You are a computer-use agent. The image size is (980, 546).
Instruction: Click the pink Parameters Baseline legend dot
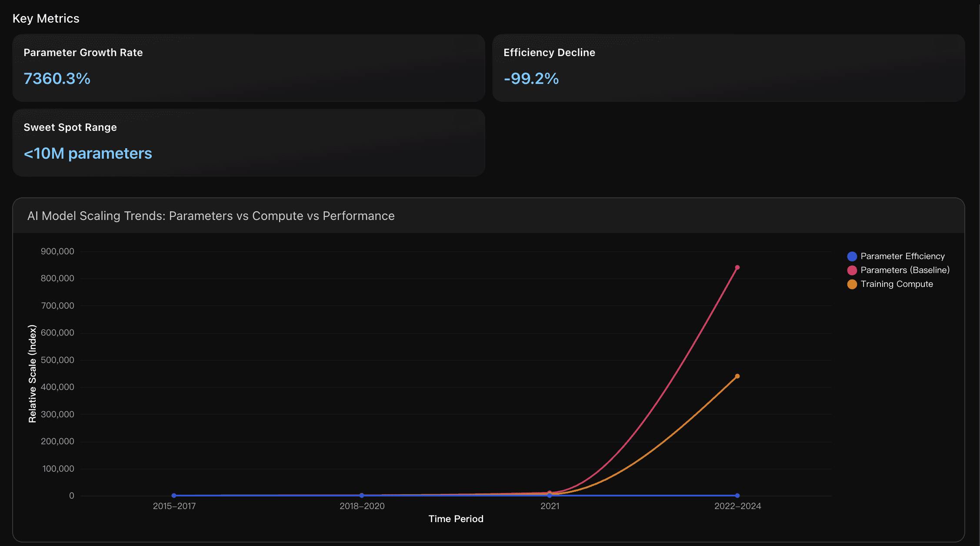852,270
